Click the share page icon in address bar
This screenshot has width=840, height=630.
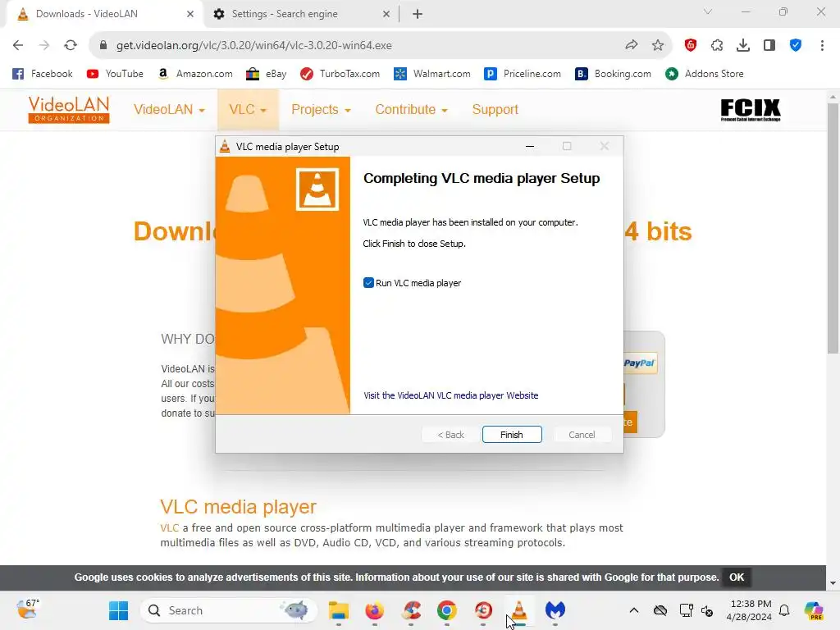click(632, 46)
